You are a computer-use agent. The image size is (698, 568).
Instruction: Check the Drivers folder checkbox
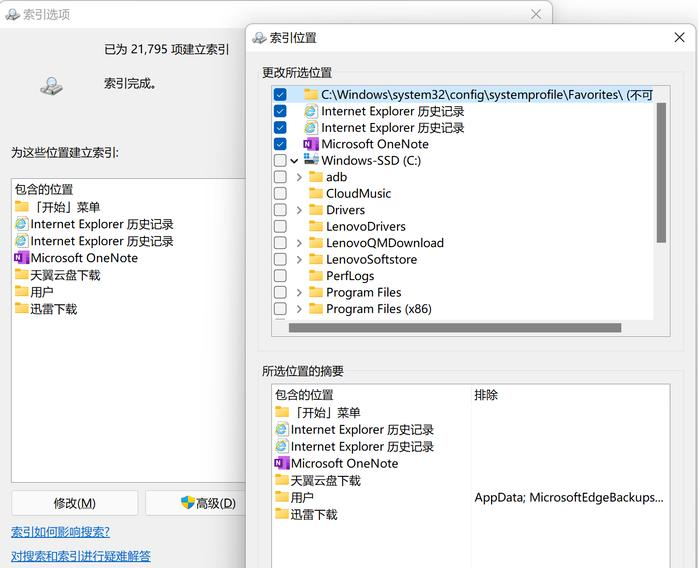[280, 210]
